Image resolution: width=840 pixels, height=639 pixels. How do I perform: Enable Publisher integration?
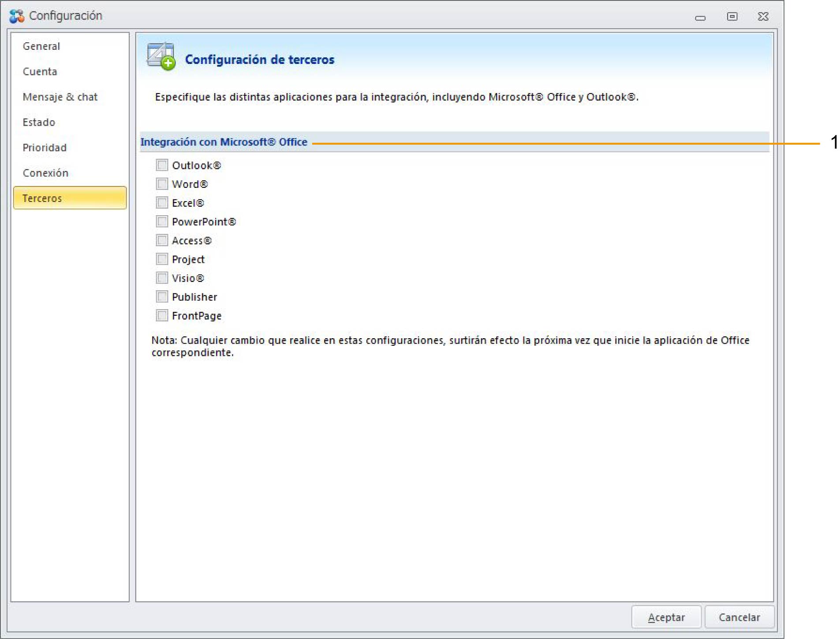pos(162,297)
